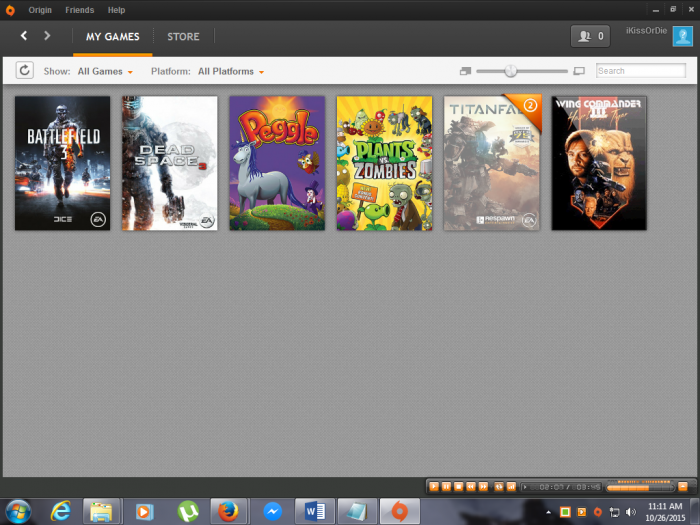Viewport: 700px width, 525px height.
Task: Select the Titanfall game tile
Action: (x=492, y=163)
